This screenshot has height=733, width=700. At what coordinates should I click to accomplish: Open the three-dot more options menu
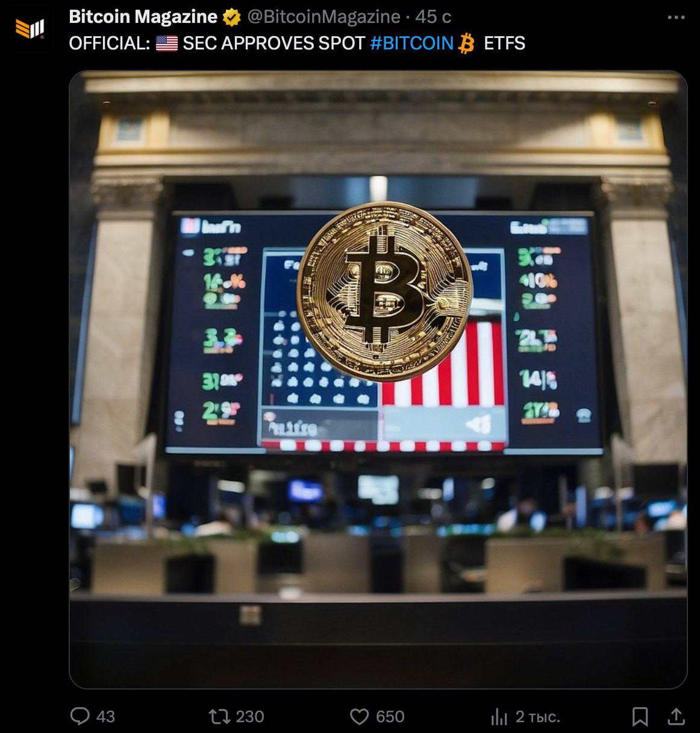coord(677,17)
